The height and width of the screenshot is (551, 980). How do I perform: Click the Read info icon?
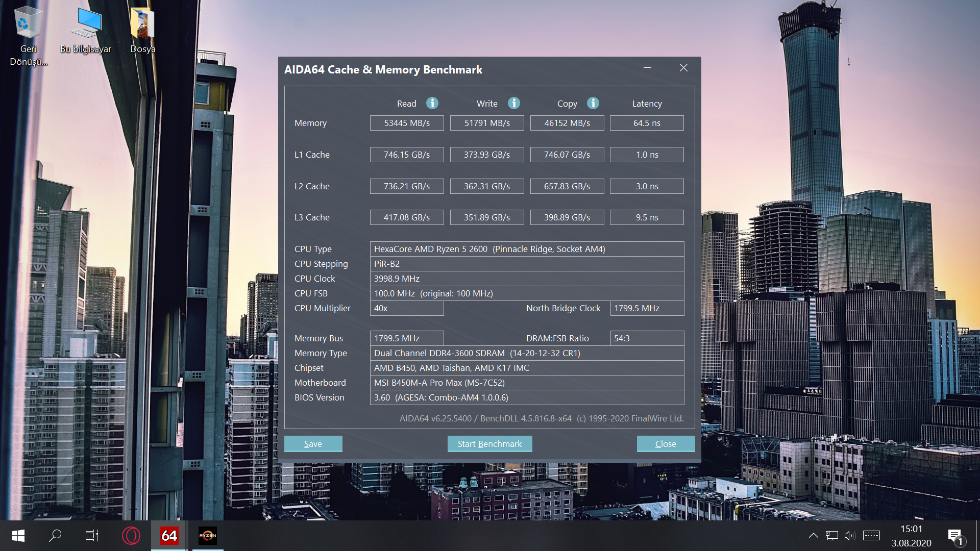(x=432, y=103)
